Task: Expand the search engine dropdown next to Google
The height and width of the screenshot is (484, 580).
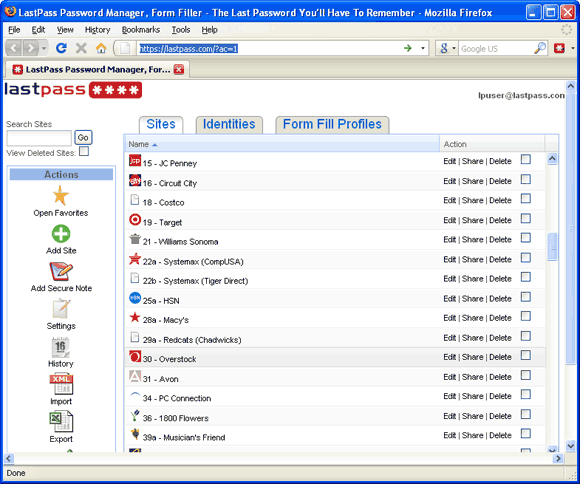Action: tap(453, 48)
